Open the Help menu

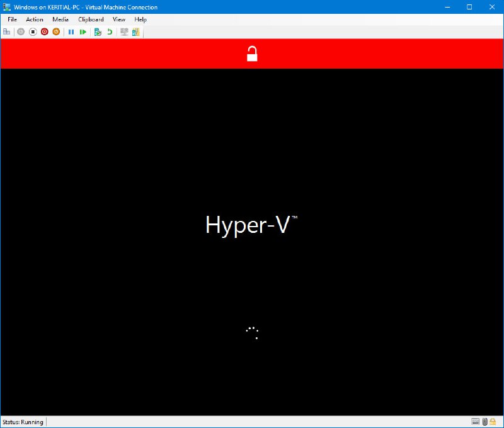pos(140,20)
